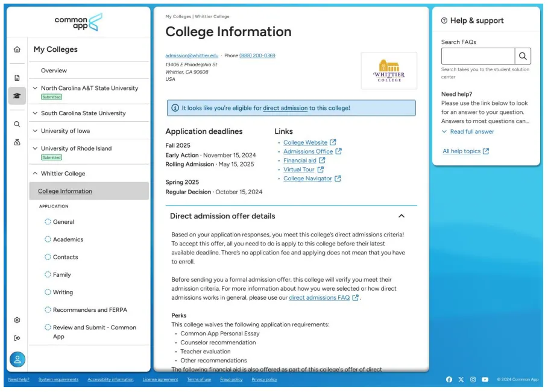The width and height of the screenshot is (548, 392).
Task: Click the Academics section progress circle icon
Action: (x=48, y=239)
